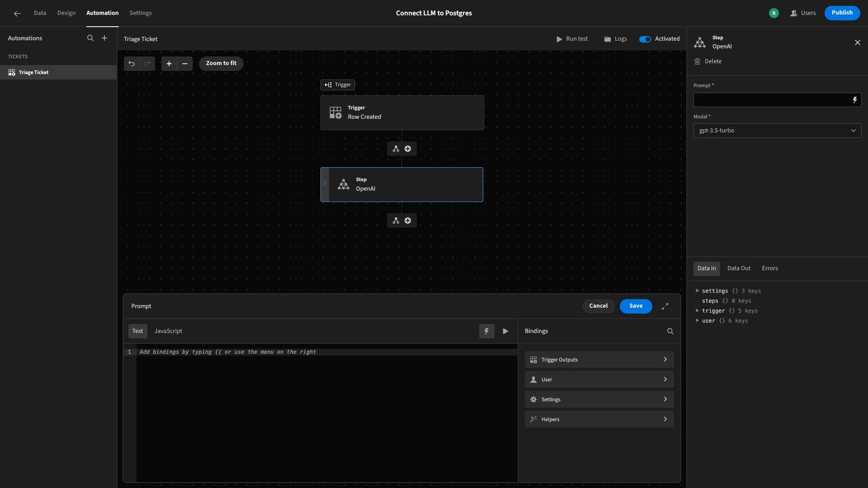Viewport: 868px width, 488px height.
Task: Click Zoom to fit
Action: coord(221,64)
